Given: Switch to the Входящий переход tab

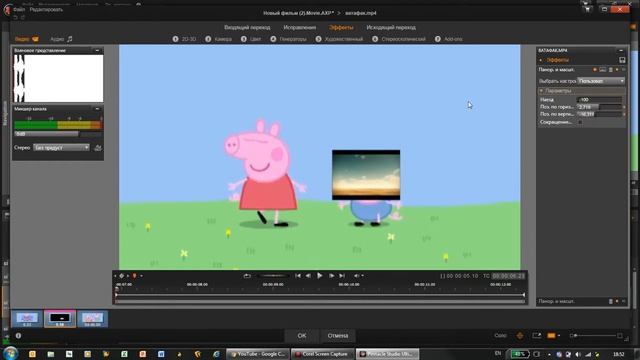Looking at the screenshot, I should pos(247,27).
